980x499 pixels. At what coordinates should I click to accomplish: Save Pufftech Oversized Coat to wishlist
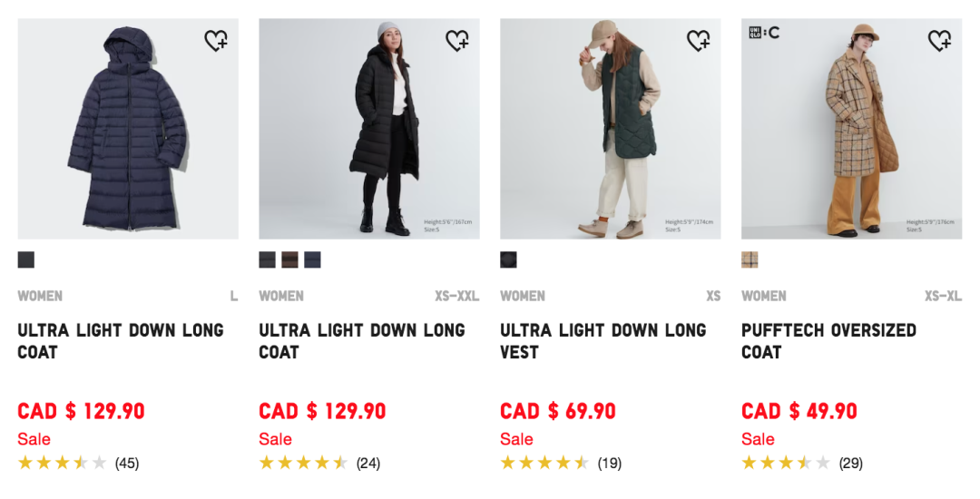pyautogui.click(x=939, y=41)
